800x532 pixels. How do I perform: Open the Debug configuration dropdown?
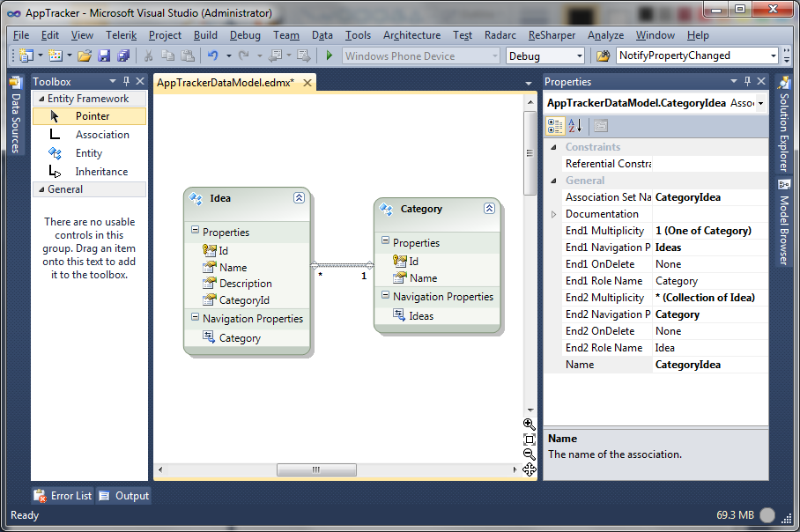[x=580, y=55]
